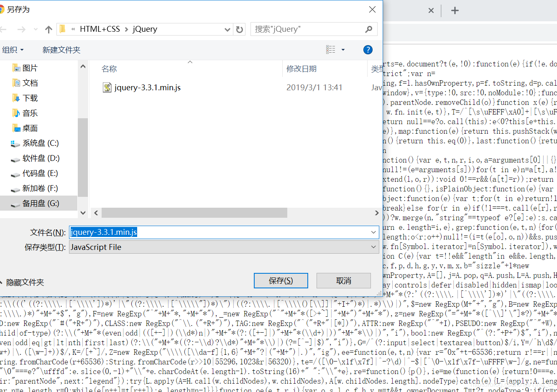Sort by 修改日期 column header
The height and width of the screenshot is (392, 557).
(301, 69)
